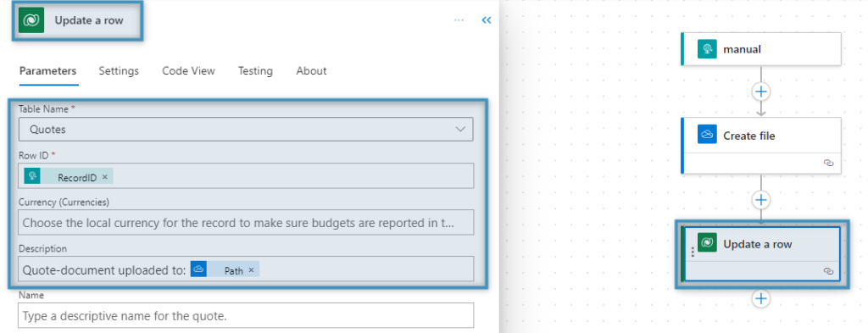Click the Currency (Currencies) input field

click(246, 222)
